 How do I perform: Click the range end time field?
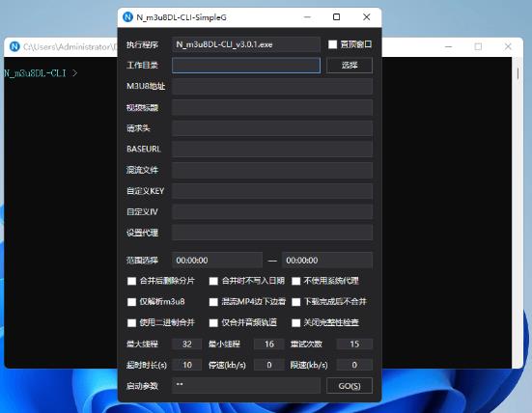(327, 261)
